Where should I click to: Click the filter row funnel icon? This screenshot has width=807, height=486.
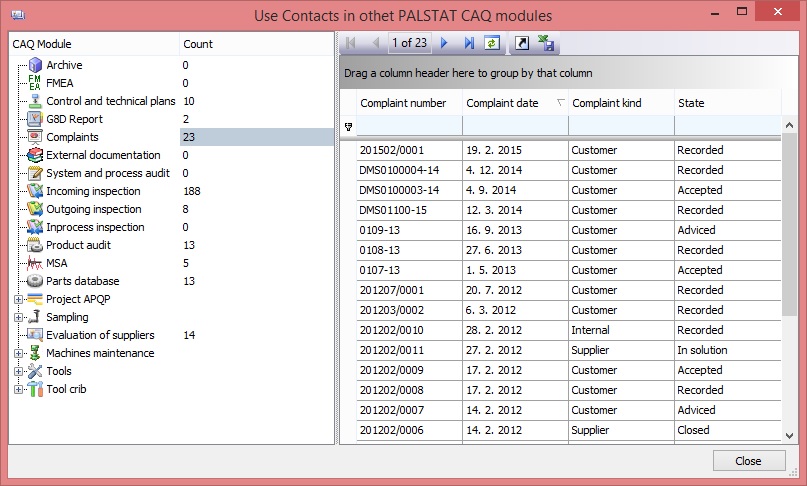tap(348, 127)
